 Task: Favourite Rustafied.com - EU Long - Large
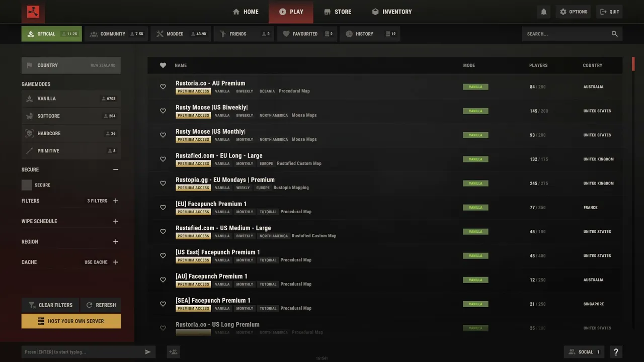(x=163, y=159)
